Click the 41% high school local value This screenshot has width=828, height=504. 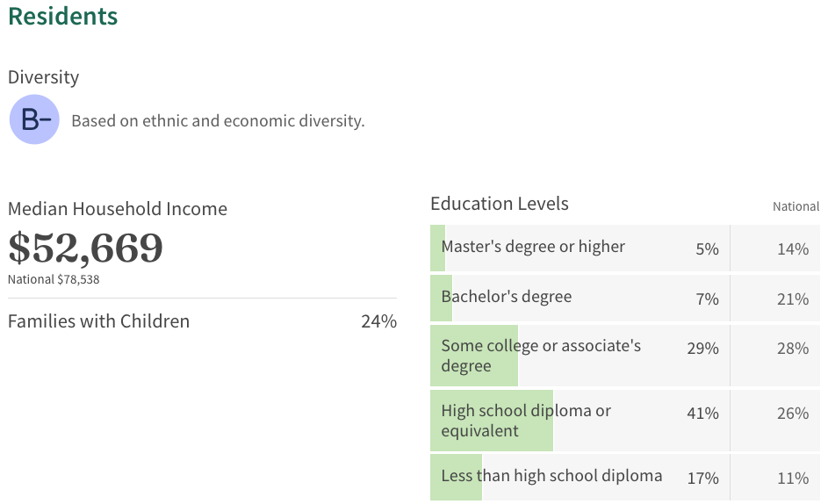[702, 414]
